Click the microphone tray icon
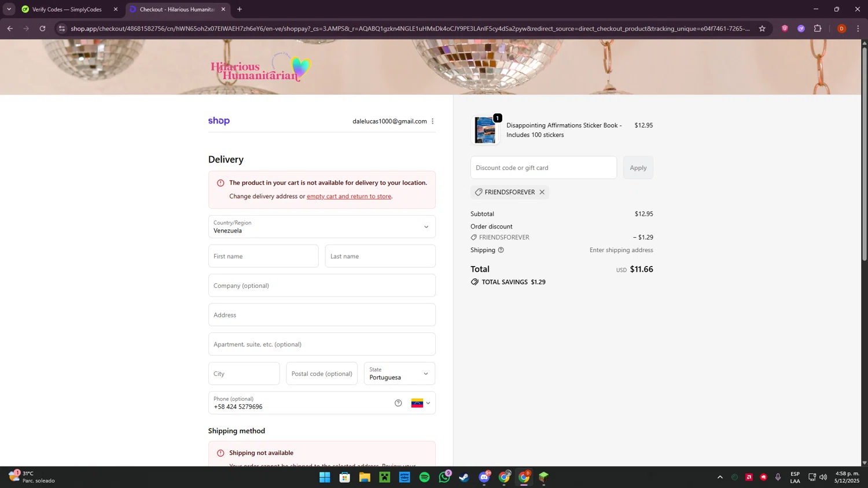The height and width of the screenshot is (488, 868). point(778,477)
